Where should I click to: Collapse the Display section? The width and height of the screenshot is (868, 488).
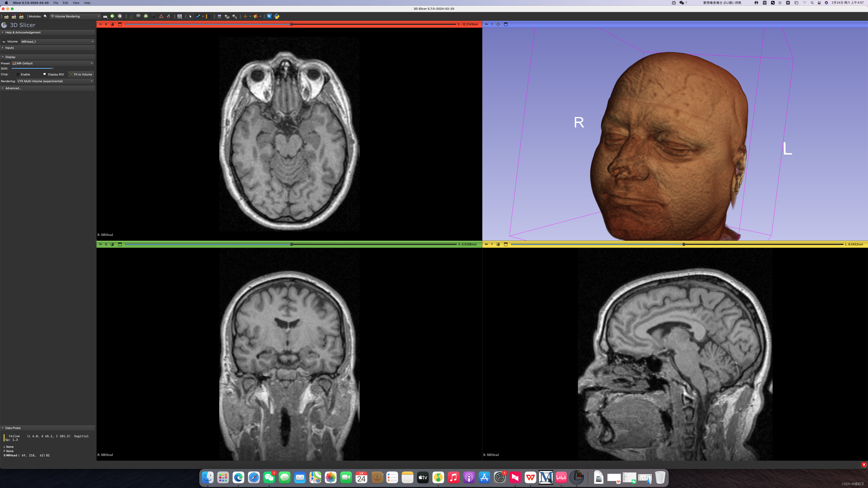(x=47, y=57)
